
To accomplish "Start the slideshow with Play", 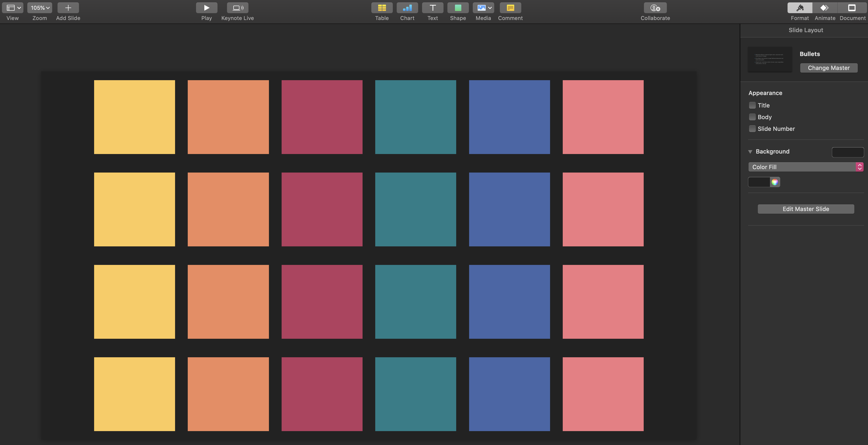I will tap(207, 8).
